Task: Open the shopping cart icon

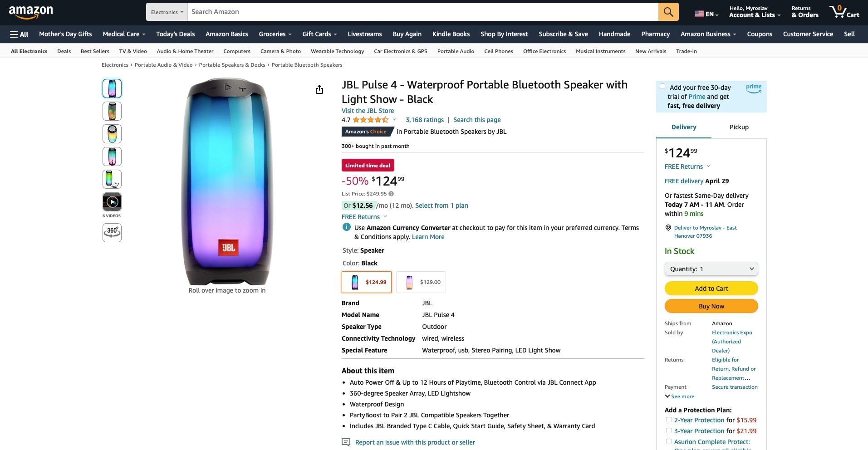Action: 844,12
